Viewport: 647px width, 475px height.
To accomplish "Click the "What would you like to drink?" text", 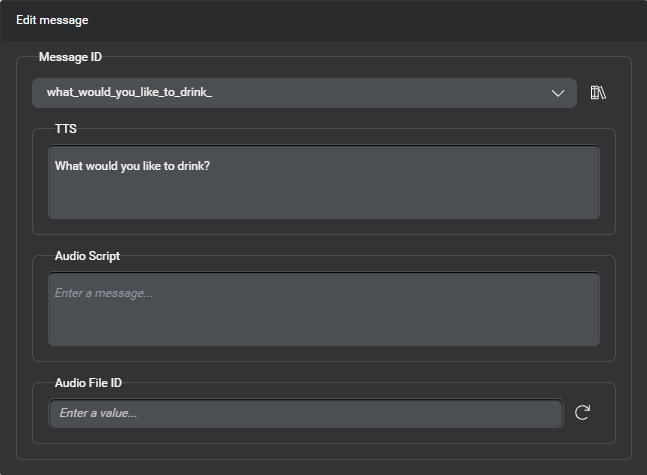I will [x=132, y=166].
